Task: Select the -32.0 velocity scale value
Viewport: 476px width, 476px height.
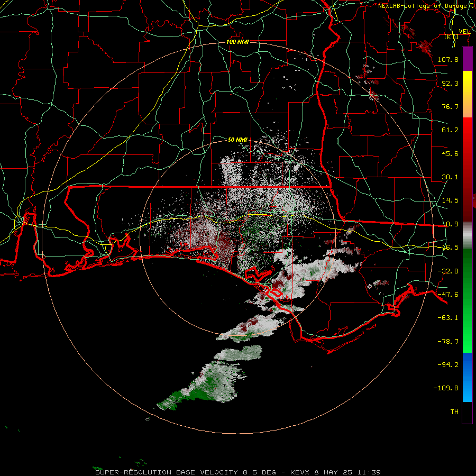Action: (448, 271)
